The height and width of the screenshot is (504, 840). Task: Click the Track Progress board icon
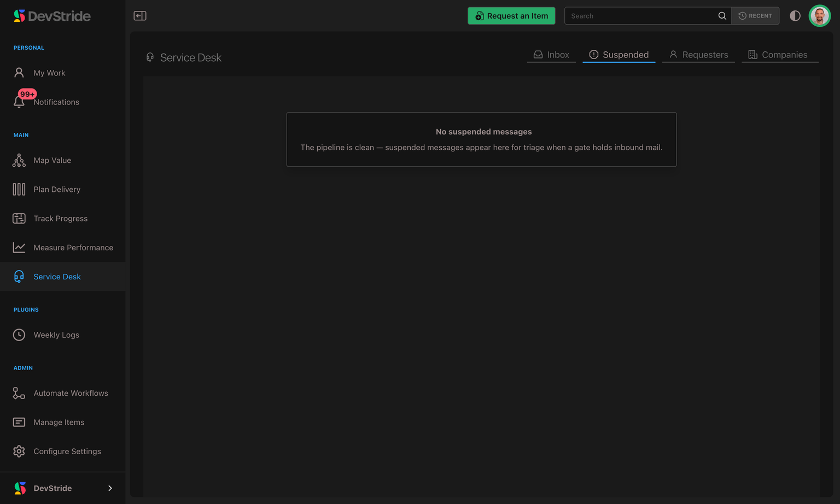19,218
